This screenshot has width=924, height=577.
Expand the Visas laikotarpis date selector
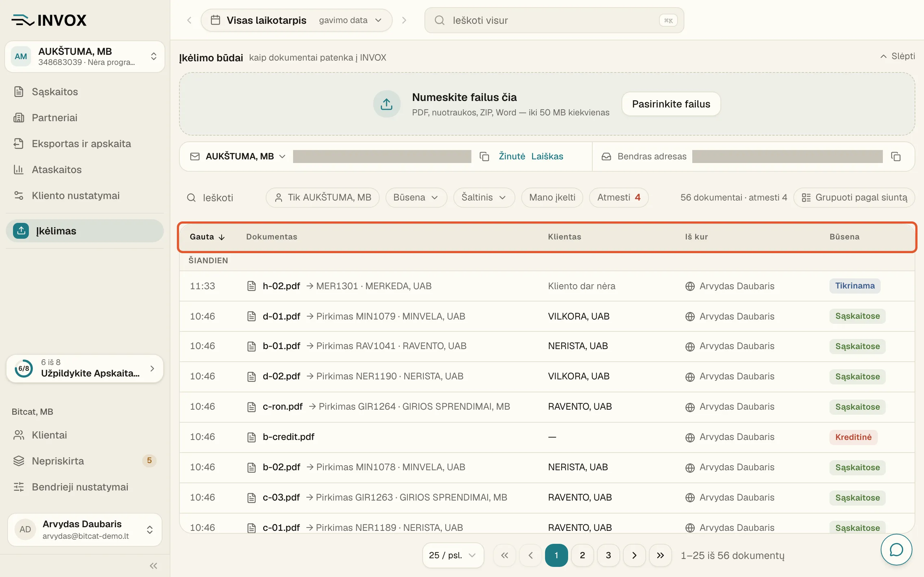(296, 20)
